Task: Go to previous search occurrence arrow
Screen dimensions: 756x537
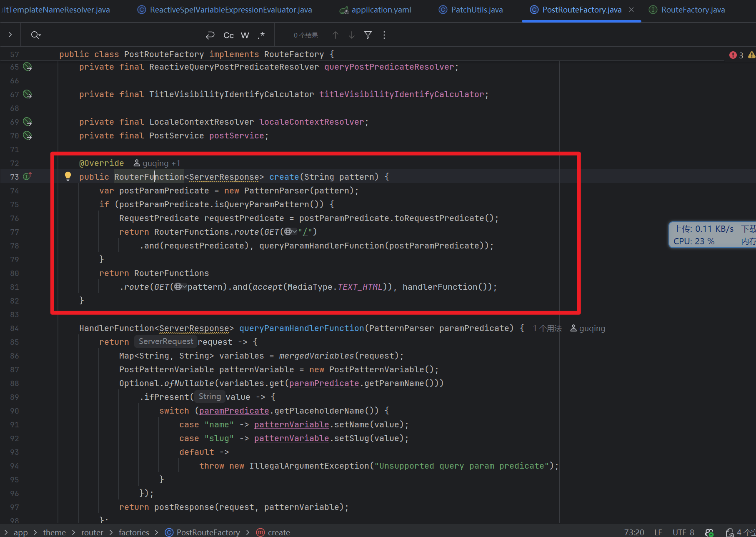Action: 335,35
